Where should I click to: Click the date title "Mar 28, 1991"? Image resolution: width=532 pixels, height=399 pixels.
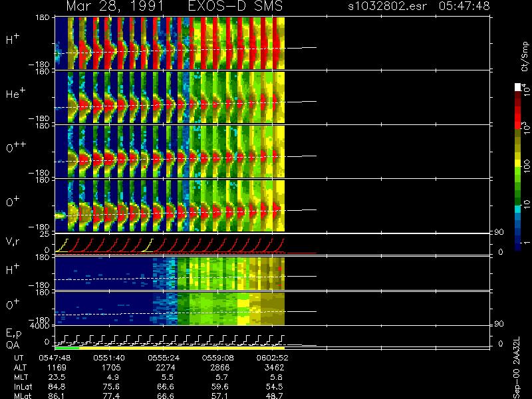[x=115, y=6]
